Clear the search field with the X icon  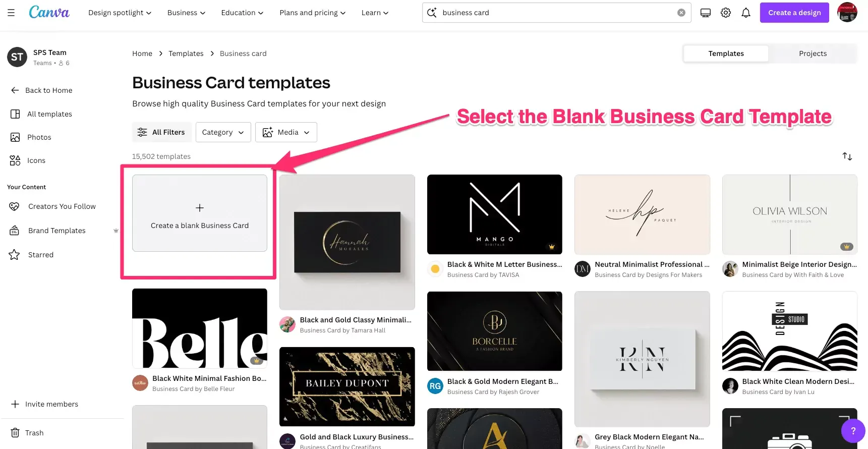tap(681, 13)
